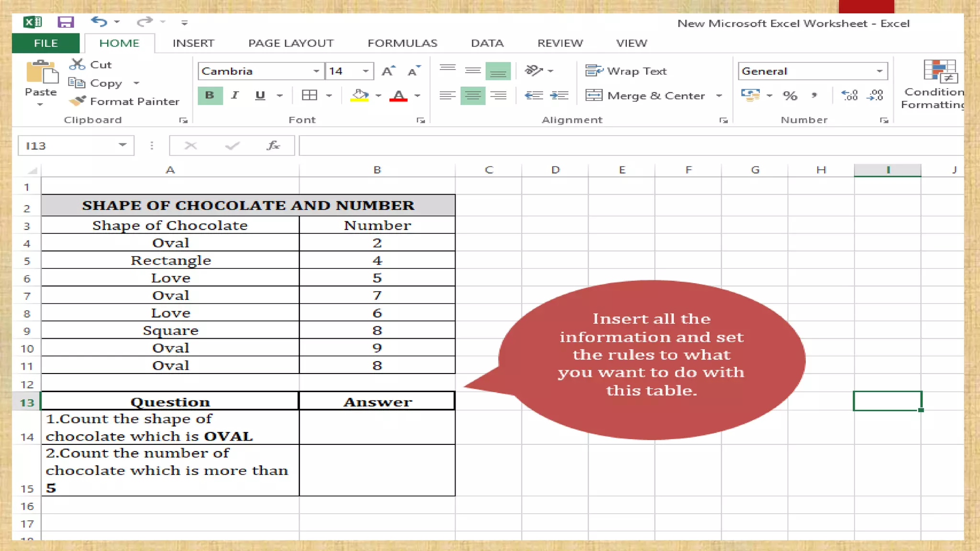Expand the Copy options arrow
This screenshot has height=551, width=980.
click(136, 83)
